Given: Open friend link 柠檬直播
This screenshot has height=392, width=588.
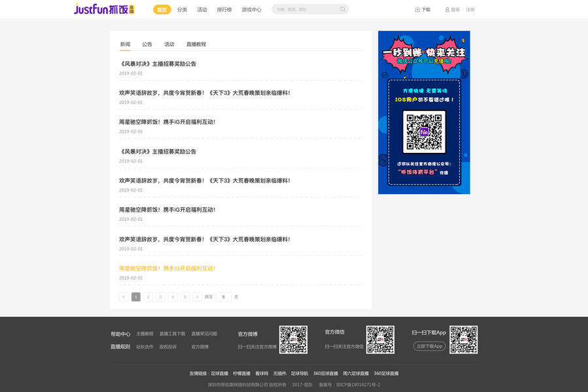Looking at the screenshot, I should coord(241,373).
